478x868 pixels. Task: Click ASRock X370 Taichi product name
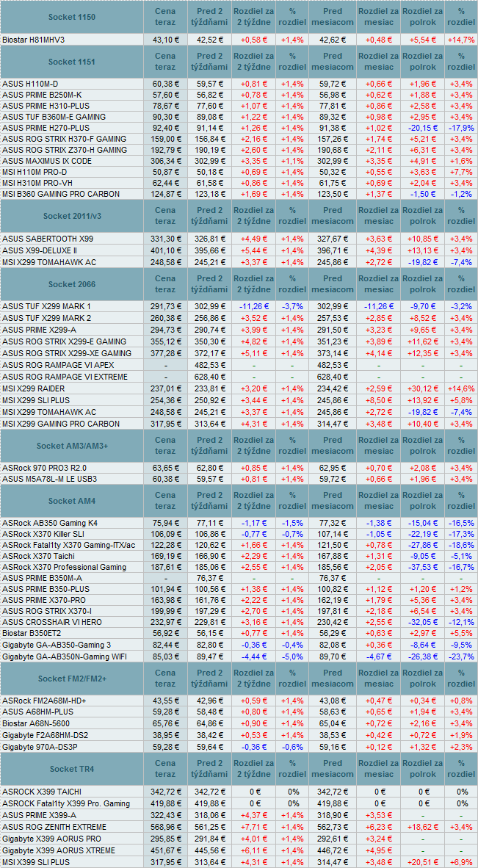tap(39, 557)
